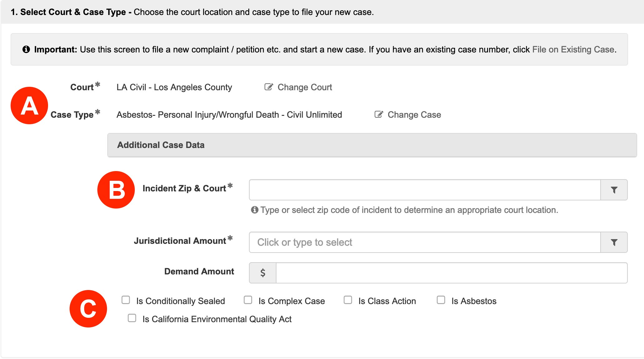Click the Demand Amount input field
Screen dimensions: 644x359
tap(451, 273)
